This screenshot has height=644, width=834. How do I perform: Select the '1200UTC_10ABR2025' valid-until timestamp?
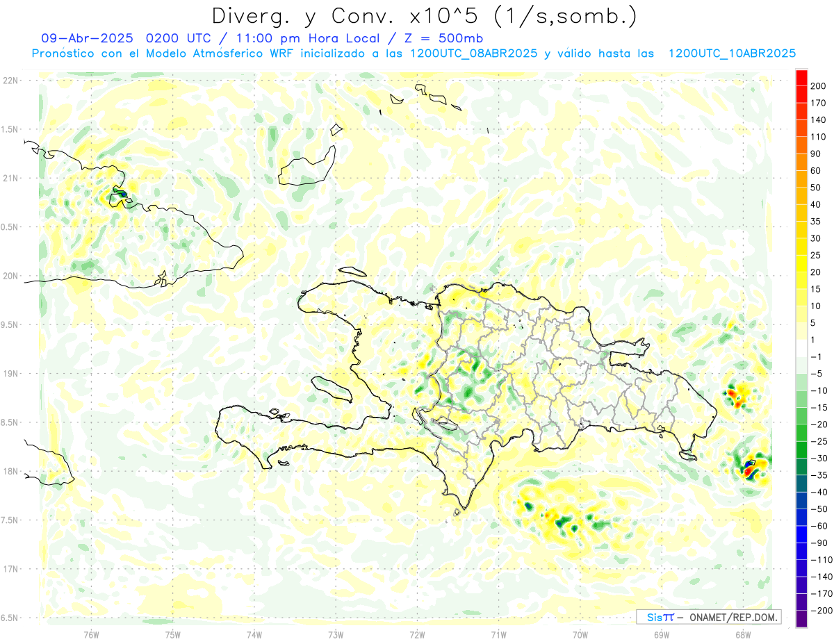click(732, 53)
